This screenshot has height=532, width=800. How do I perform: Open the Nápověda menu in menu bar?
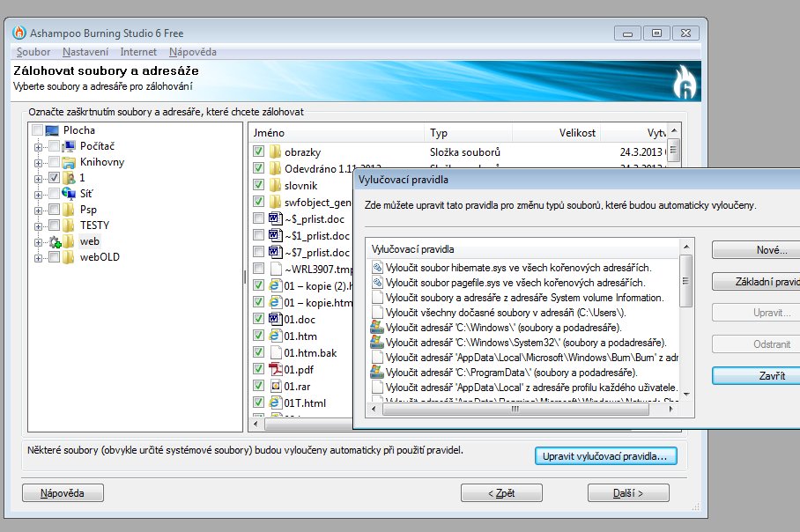(x=193, y=52)
